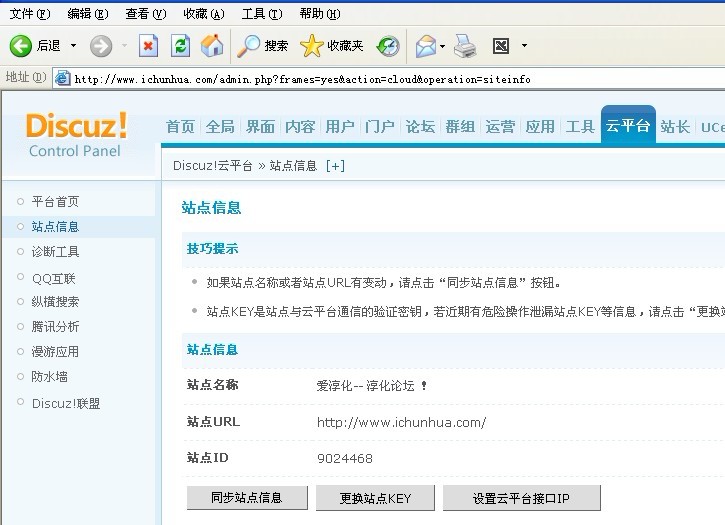Switch to the 界面 tab
This screenshot has width=725, height=525.
coord(260,126)
